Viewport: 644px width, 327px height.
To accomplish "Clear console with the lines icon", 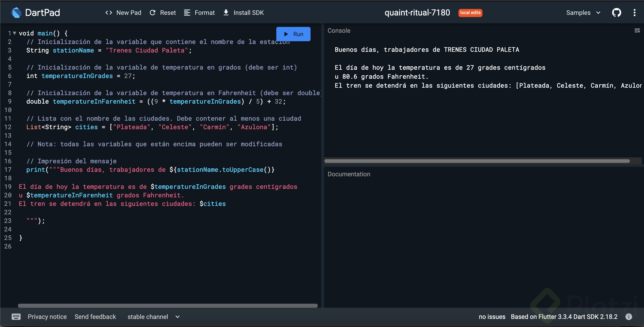I will (x=637, y=31).
